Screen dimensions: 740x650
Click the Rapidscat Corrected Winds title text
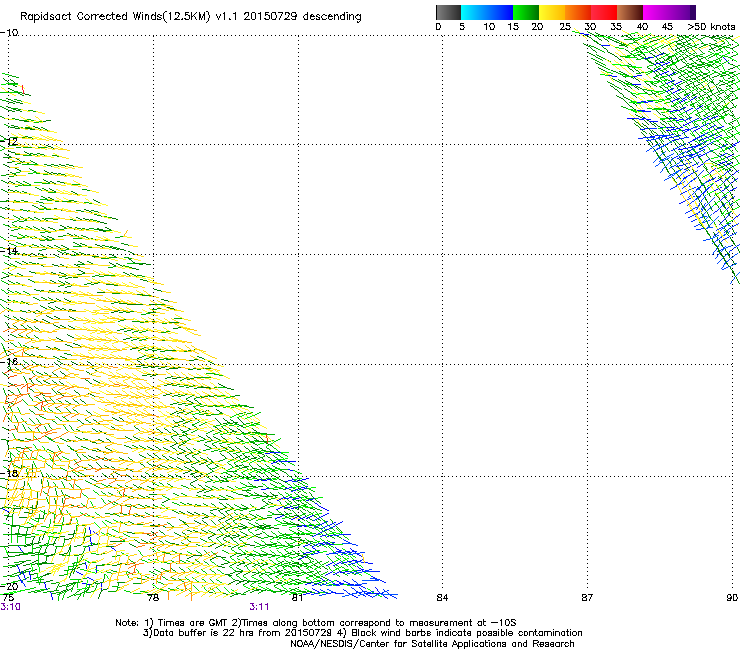(191, 16)
